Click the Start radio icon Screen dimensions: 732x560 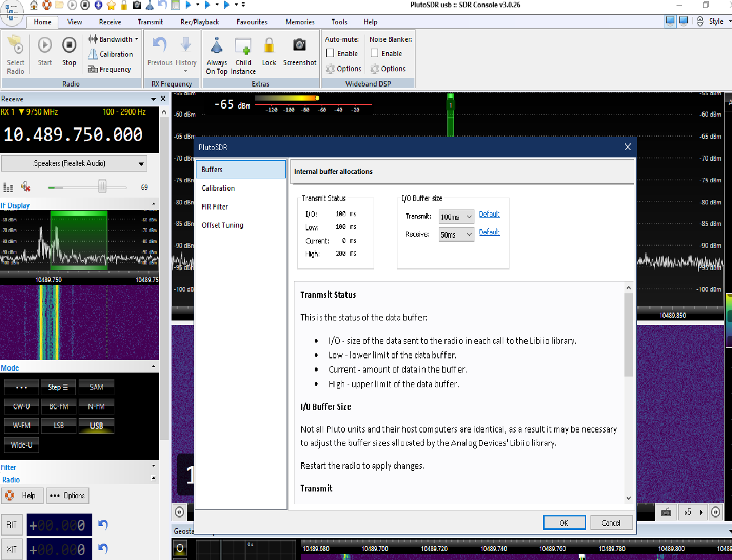(45, 45)
